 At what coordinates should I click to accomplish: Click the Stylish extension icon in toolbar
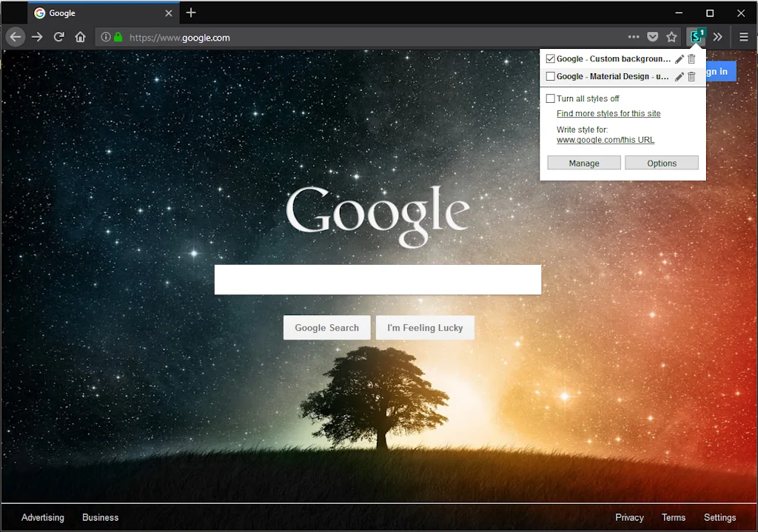click(696, 37)
